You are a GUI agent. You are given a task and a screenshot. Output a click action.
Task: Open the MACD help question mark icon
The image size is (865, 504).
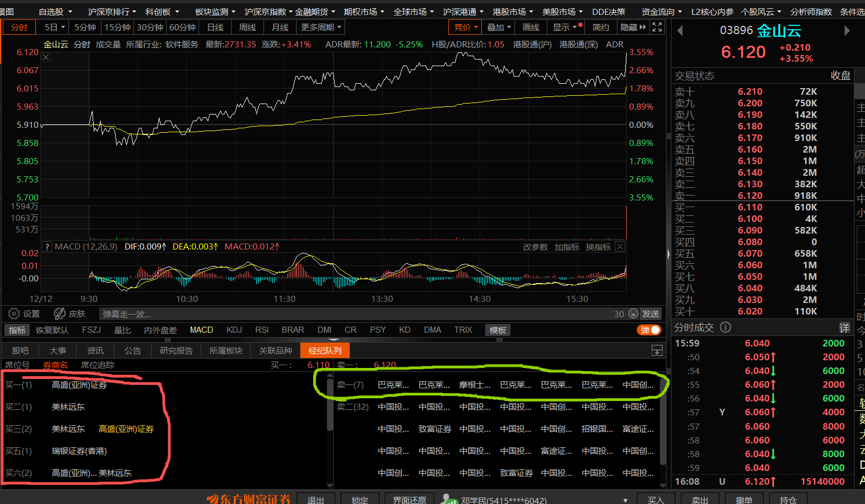(47, 247)
